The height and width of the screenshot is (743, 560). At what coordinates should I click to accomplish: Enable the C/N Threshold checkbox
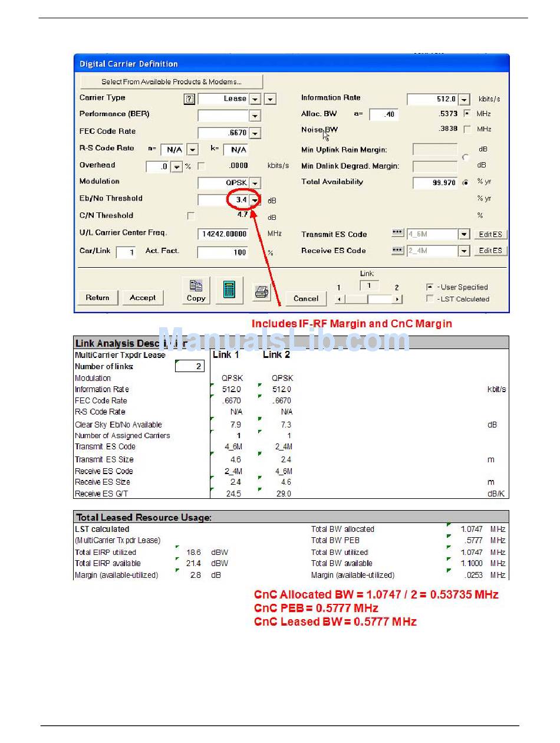coord(190,216)
